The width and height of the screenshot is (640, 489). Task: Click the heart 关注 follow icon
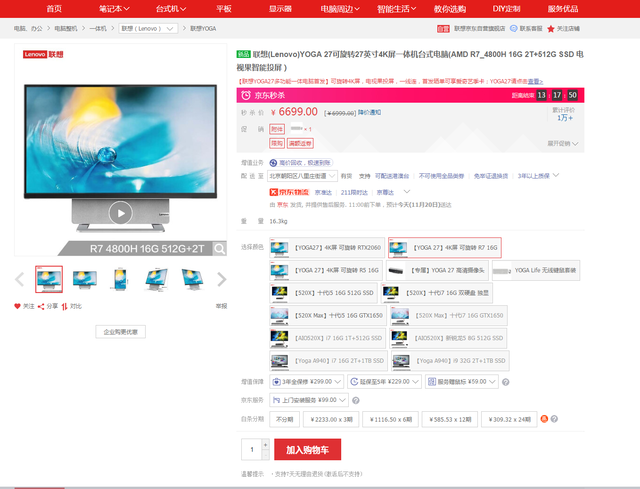coord(17,306)
